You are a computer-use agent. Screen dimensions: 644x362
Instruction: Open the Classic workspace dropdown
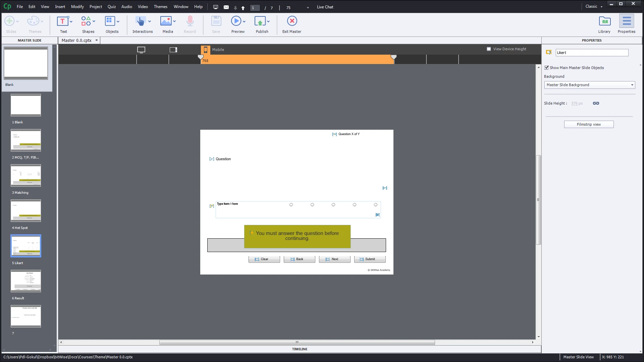pos(594,7)
